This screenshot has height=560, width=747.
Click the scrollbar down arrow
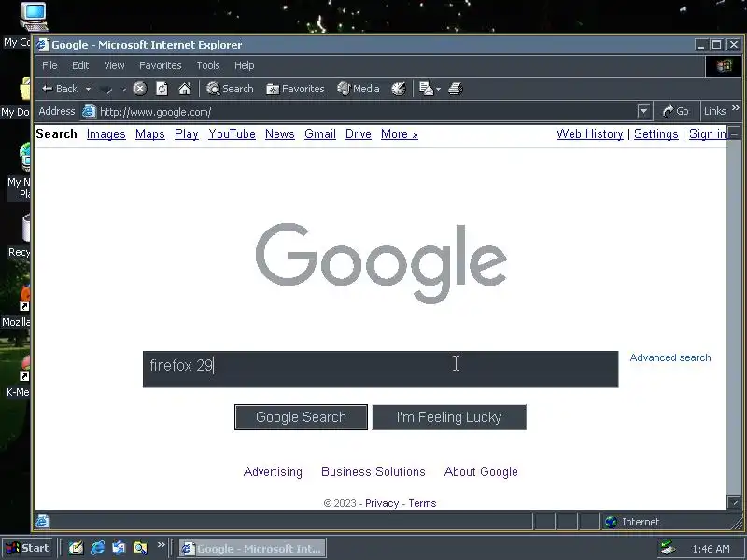(734, 502)
